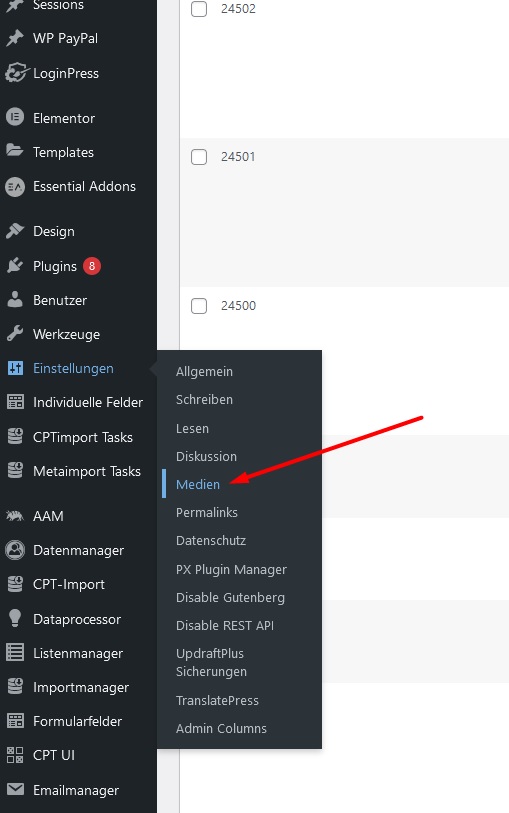Click the Templates folder icon
Screen dimensions: 509x813
pos(15,151)
